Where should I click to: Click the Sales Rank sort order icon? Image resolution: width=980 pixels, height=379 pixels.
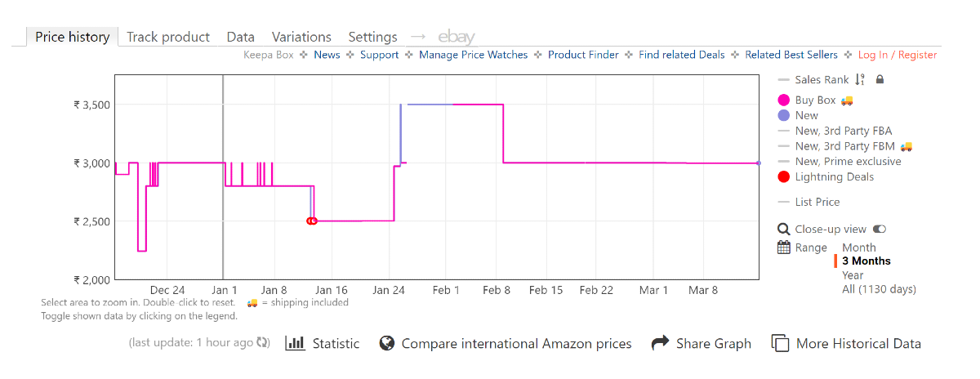click(x=859, y=80)
